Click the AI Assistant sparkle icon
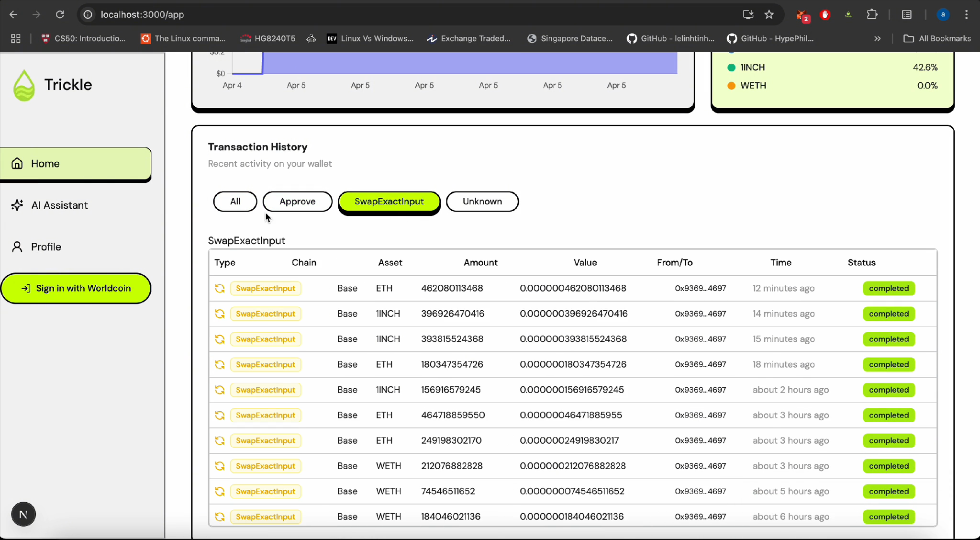This screenshot has width=980, height=540. click(17, 205)
